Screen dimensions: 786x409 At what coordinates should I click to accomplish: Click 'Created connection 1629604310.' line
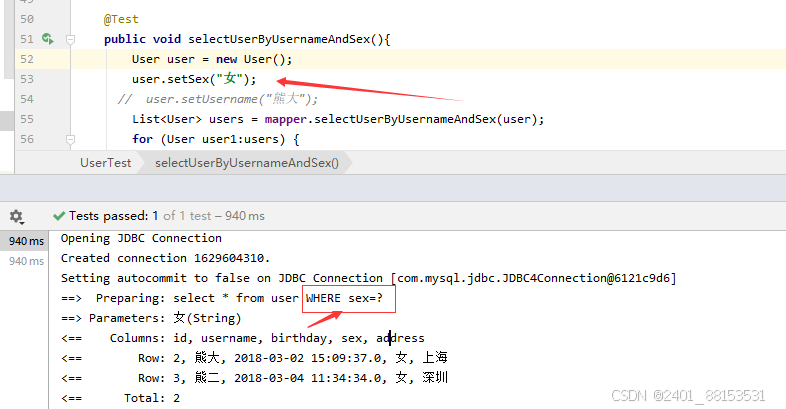tap(165, 258)
